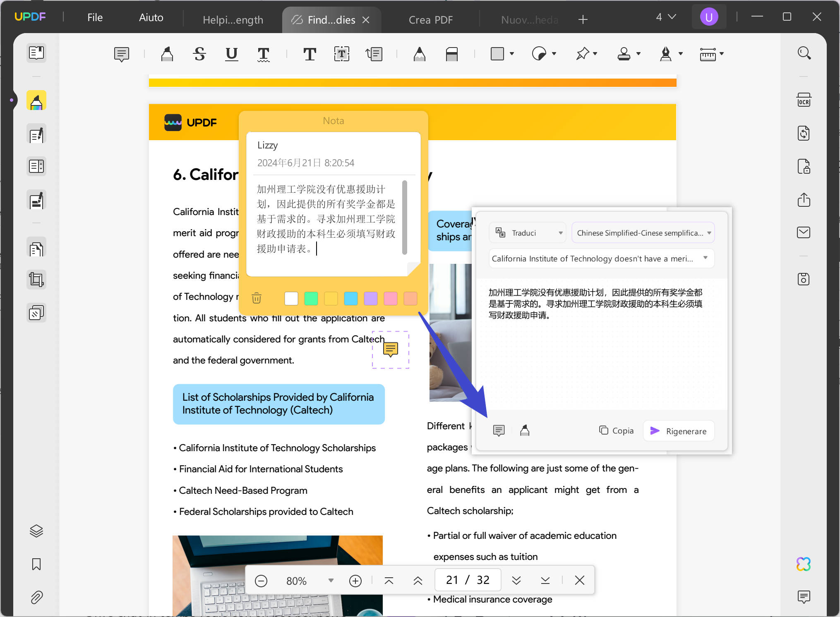This screenshot has width=840, height=617.
Task: Expand the rectangle shape options
Action: [512, 54]
